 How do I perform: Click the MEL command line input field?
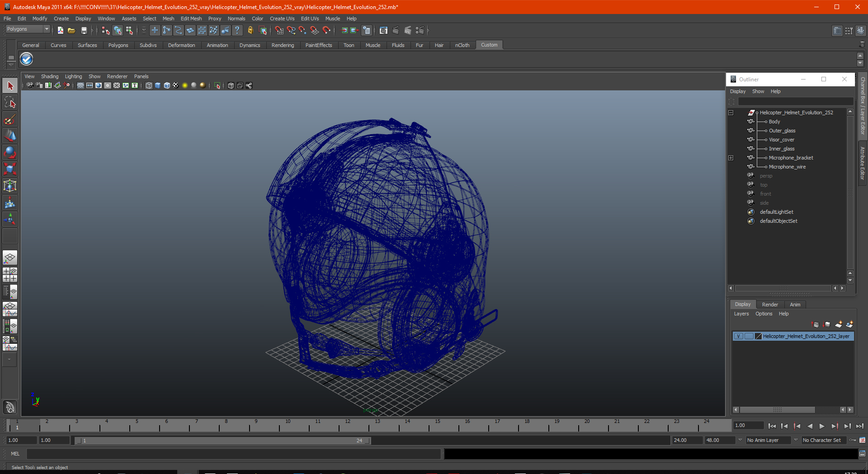coord(233,454)
